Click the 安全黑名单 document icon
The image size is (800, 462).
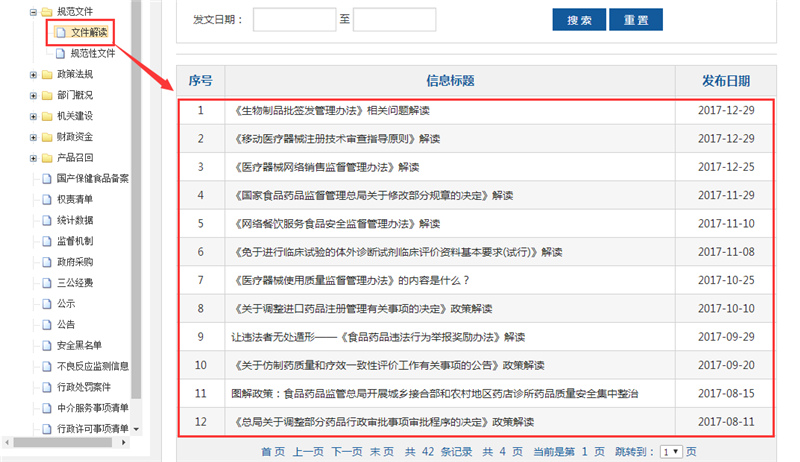(47, 345)
